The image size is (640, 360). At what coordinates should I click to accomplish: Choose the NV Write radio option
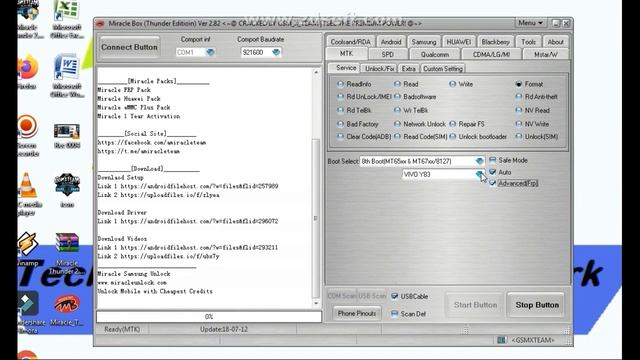[x=532, y=124]
